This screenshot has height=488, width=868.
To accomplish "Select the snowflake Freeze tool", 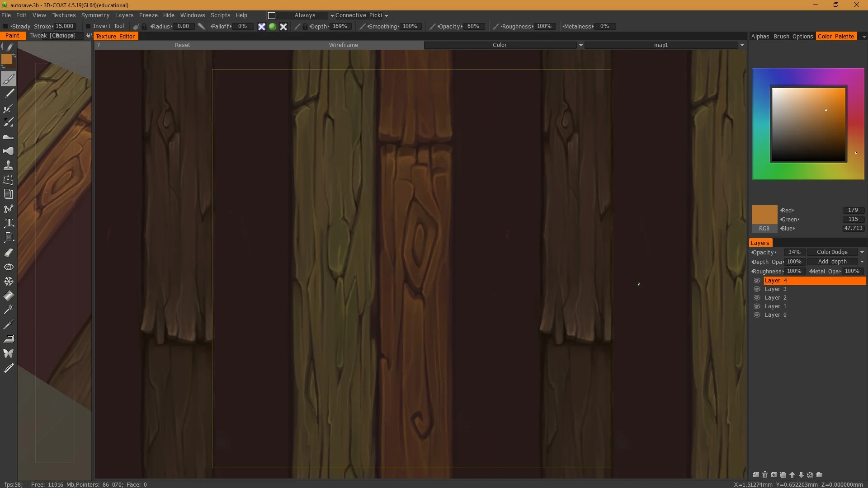I will 9,282.
